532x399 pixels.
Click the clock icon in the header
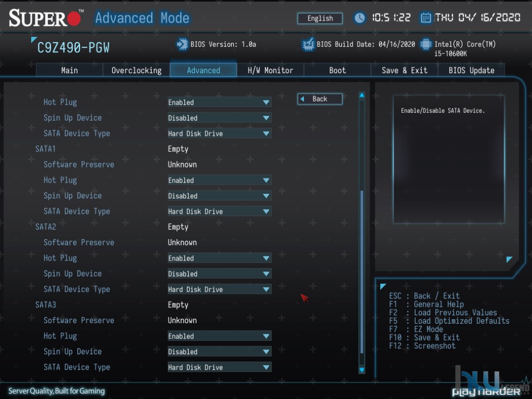coord(359,18)
